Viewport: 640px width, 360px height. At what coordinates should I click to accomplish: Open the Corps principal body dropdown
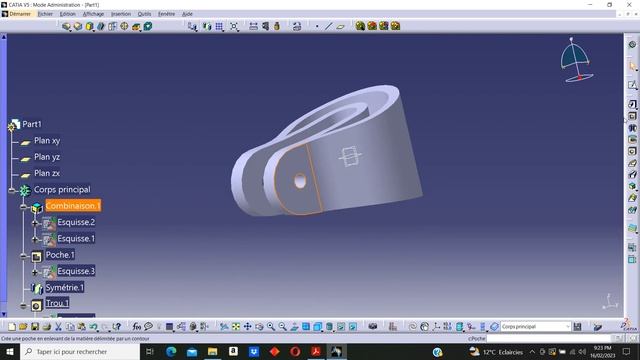[536, 327]
